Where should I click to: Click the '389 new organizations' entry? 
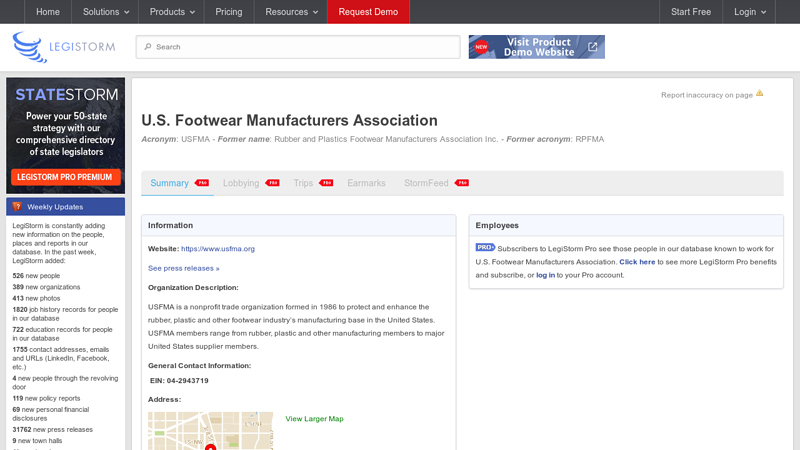(x=46, y=287)
